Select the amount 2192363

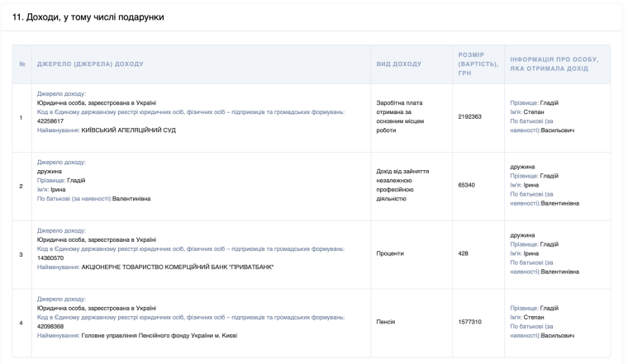coord(469,116)
